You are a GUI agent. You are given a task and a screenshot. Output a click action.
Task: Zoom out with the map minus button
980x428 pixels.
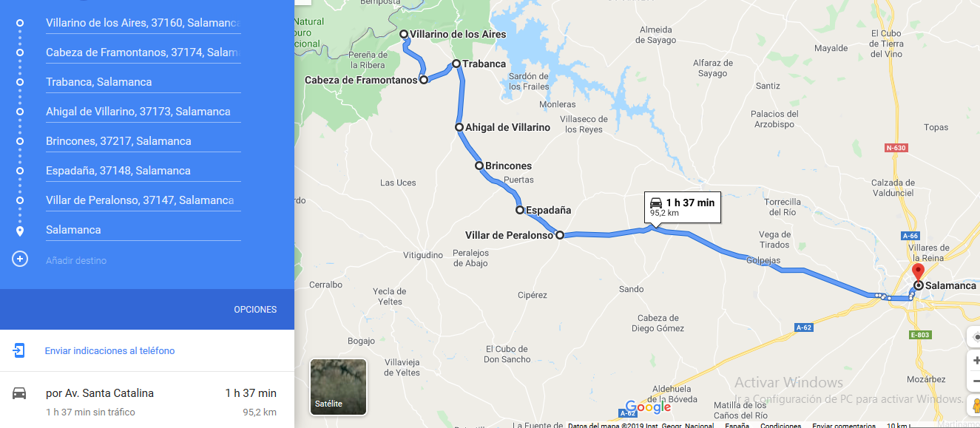coord(976,381)
